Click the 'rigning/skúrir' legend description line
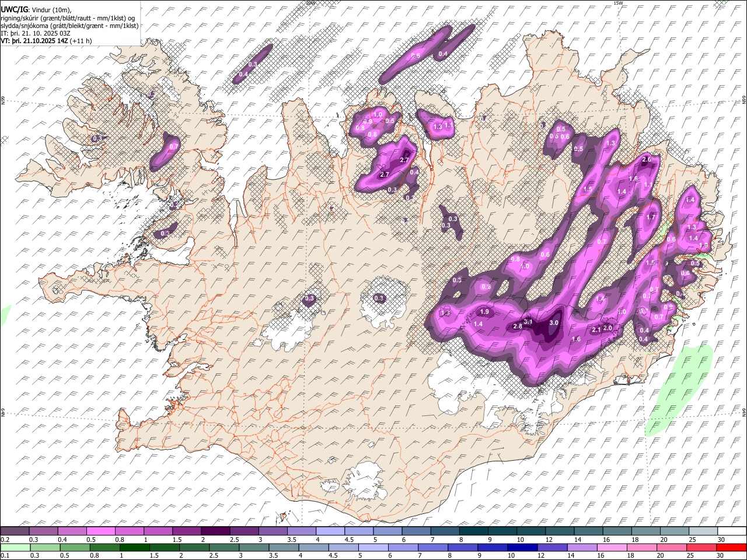Image resolution: width=747 pixels, height=560 pixels. coord(68,17)
